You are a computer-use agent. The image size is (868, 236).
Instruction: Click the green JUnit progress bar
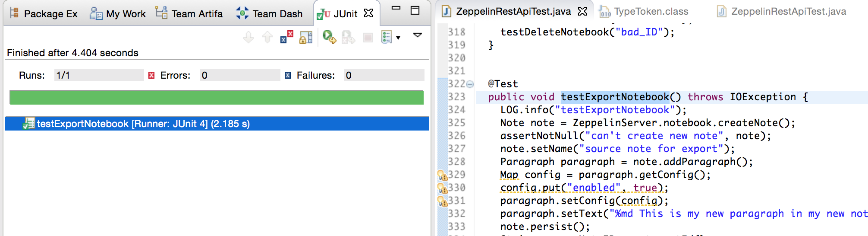pos(216,97)
